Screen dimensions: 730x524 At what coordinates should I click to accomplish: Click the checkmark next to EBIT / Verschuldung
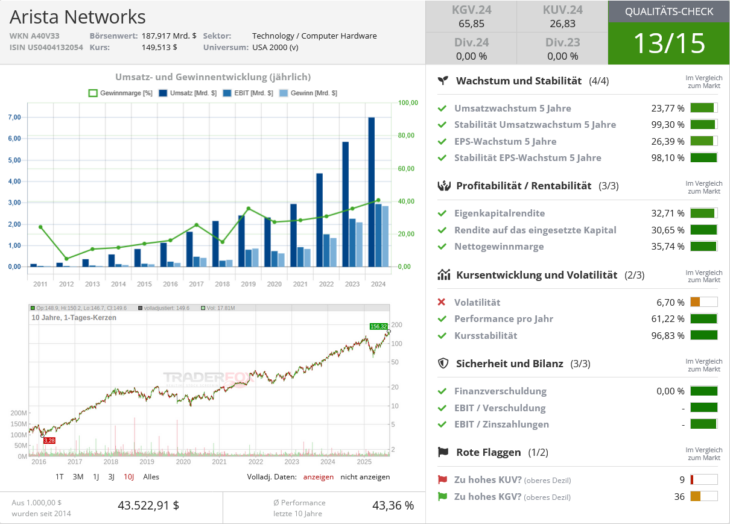coord(442,408)
